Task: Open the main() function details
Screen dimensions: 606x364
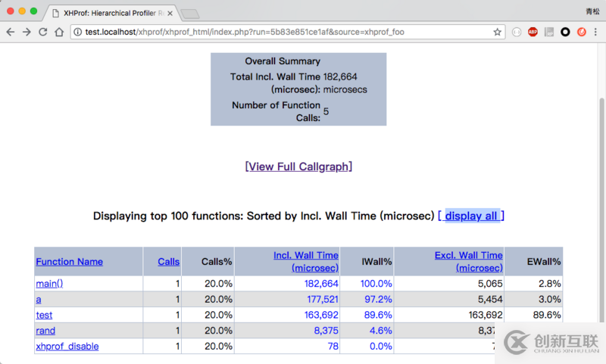Action: click(x=49, y=284)
